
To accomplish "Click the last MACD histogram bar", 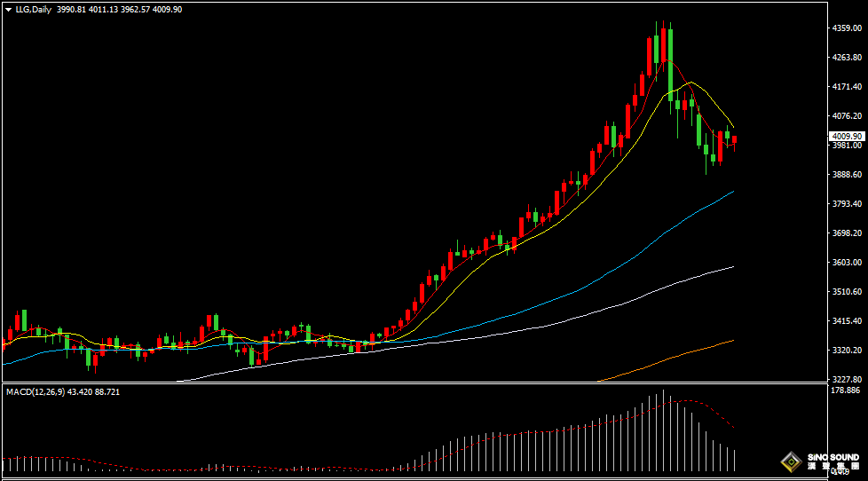I will (734, 460).
